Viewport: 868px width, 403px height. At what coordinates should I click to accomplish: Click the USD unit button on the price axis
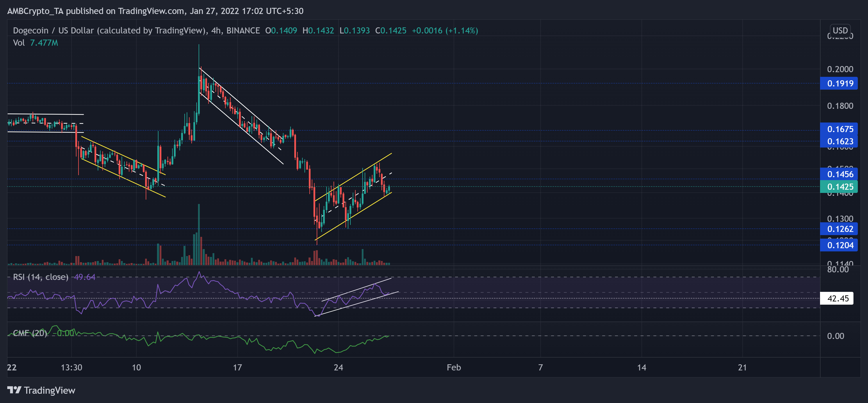point(841,30)
